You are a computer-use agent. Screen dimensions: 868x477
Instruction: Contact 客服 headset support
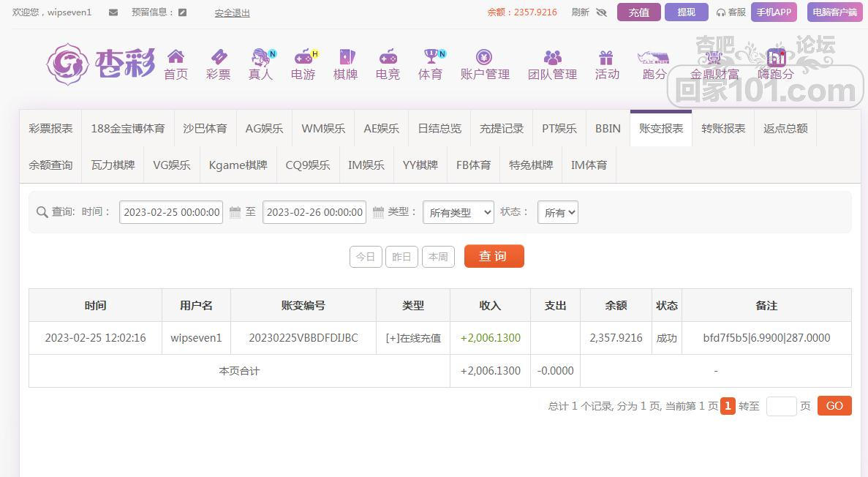point(731,12)
